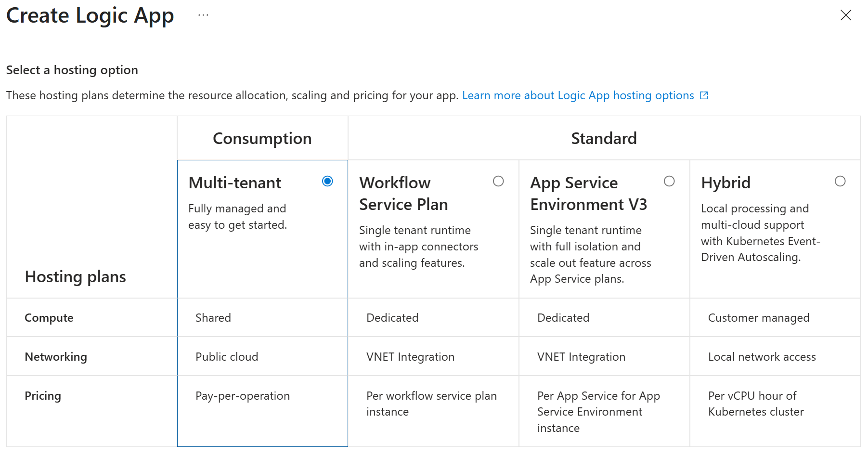Screen dimensions: 868x457
Task: Click the App Service Environment V3 title
Action: click(x=588, y=194)
